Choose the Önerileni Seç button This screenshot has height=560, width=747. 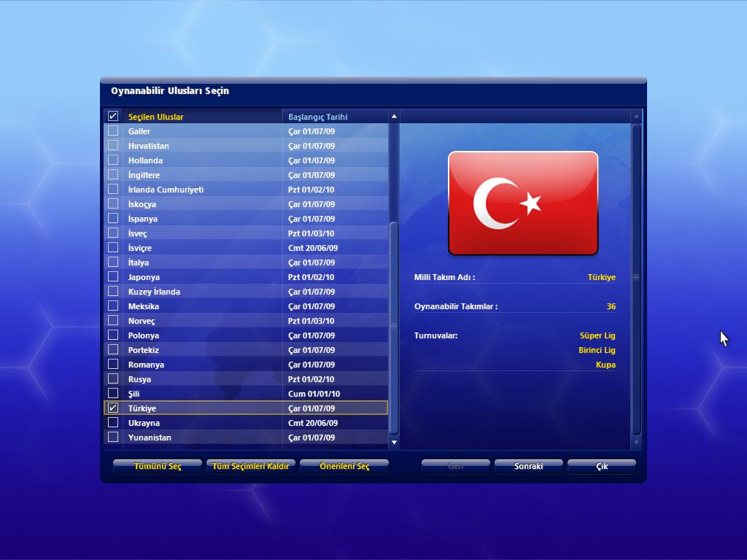tap(344, 466)
